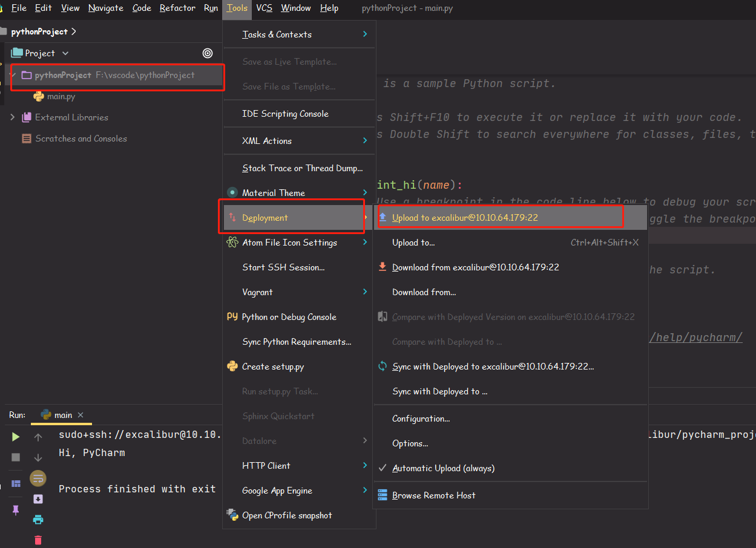Click the help/pycharm link in editor
The height and width of the screenshot is (548, 756).
[696, 338]
